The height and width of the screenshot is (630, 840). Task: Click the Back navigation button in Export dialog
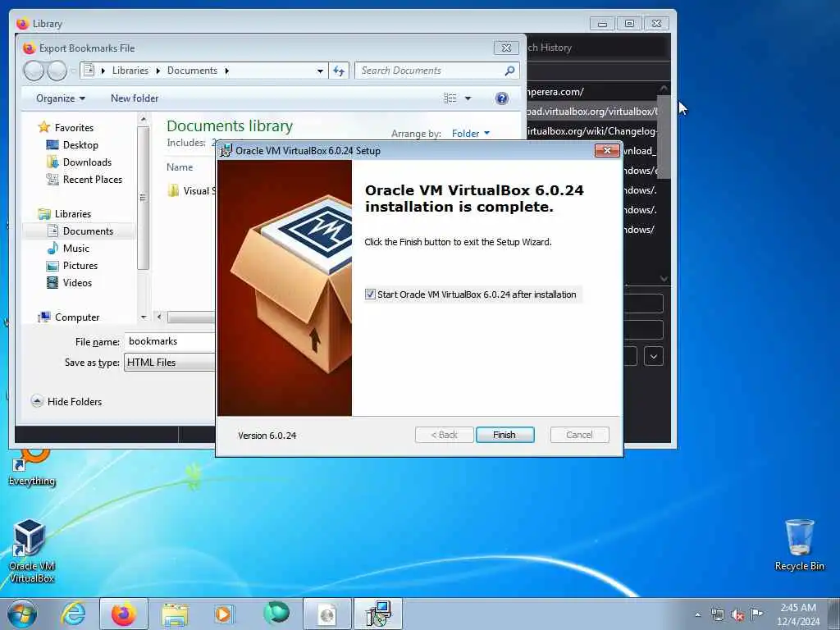click(34, 71)
